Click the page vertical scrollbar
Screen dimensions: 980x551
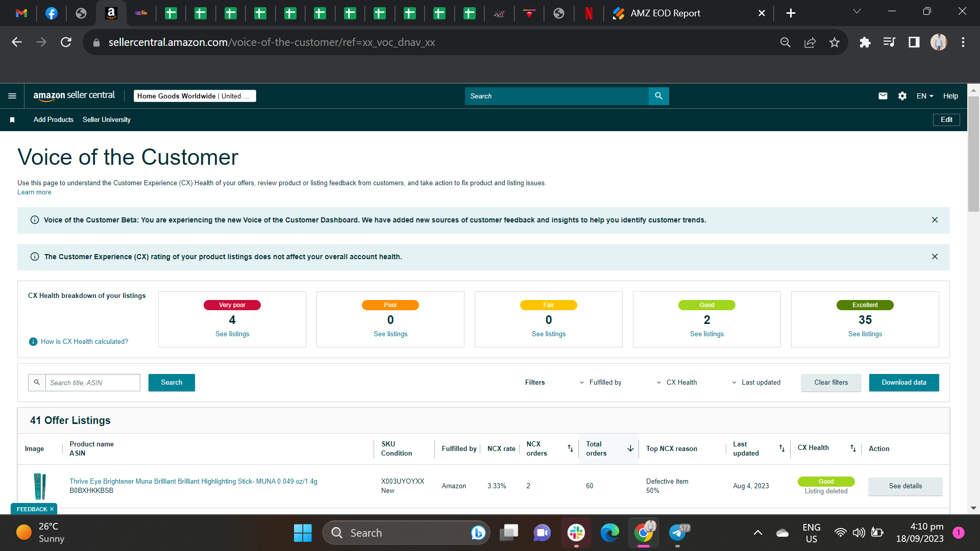click(973, 153)
